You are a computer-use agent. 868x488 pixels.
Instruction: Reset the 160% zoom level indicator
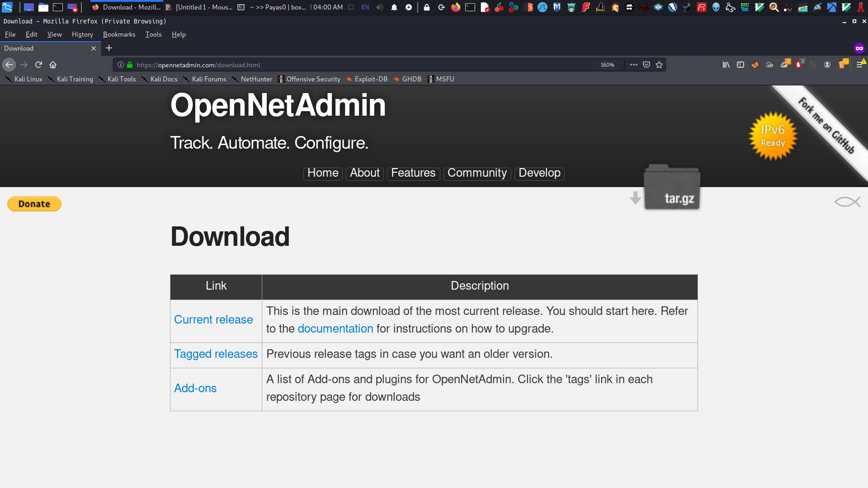click(607, 65)
